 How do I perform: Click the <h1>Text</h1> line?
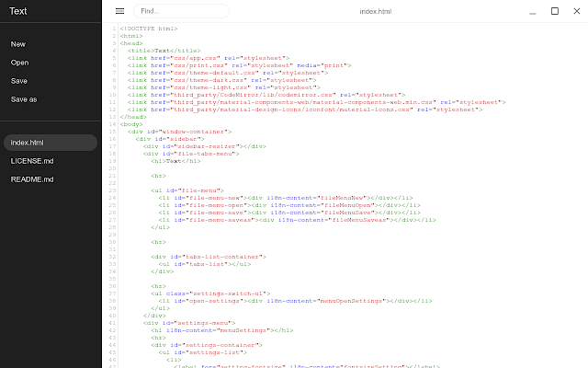tap(175, 161)
